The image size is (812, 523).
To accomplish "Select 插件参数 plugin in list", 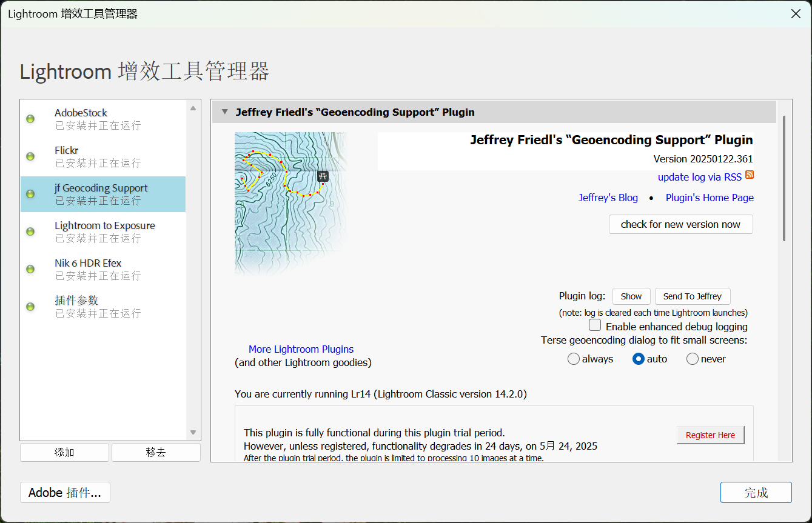I will coord(103,307).
